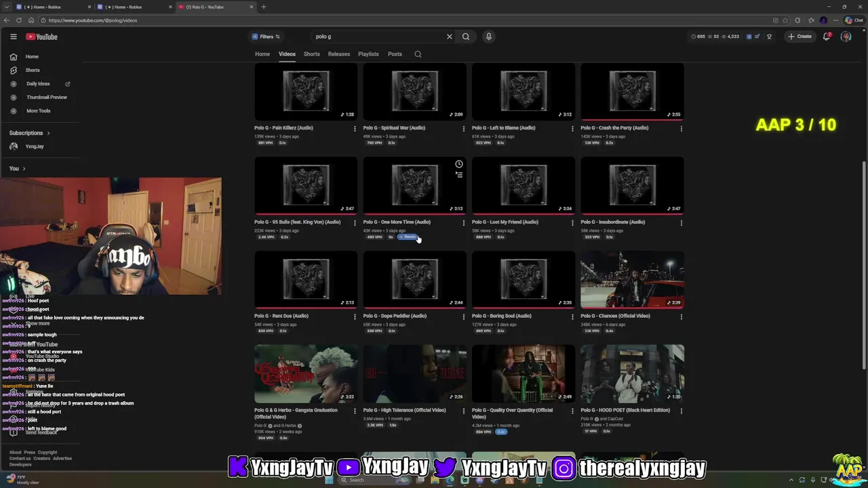
Task: Open the YouTube hamburger guide menu
Action: point(13,37)
